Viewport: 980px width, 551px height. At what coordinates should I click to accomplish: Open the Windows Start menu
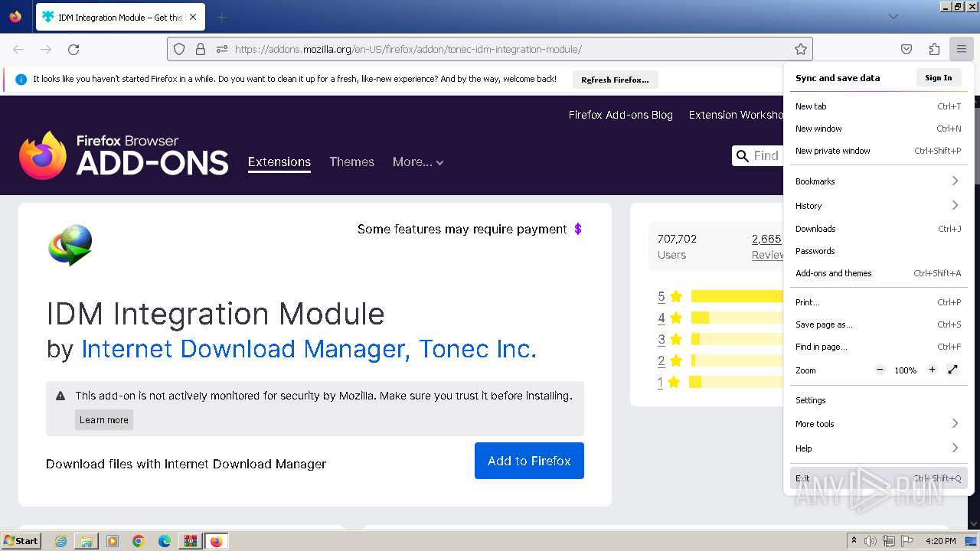(x=21, y=541)
